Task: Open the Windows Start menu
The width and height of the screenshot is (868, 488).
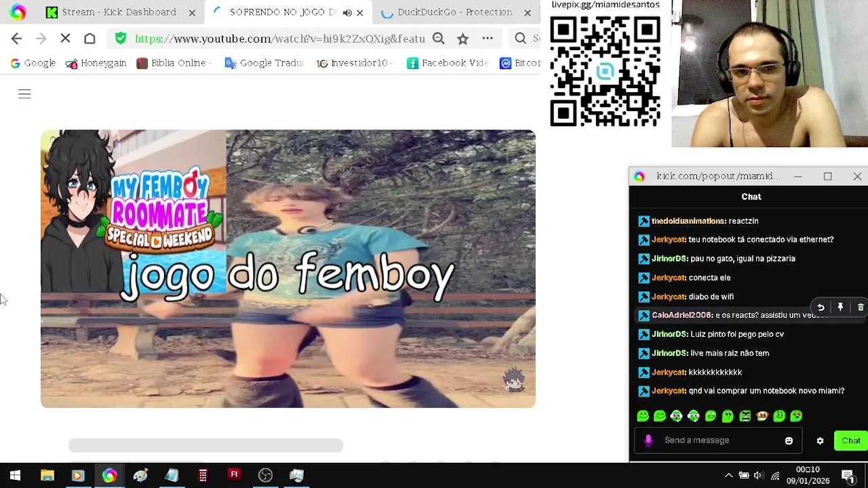Action: click(x=15, y=476)
